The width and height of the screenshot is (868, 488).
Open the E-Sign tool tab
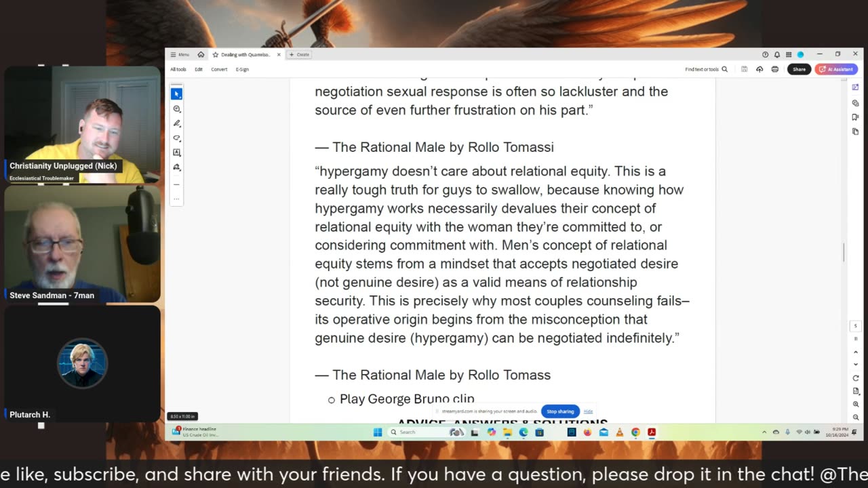pyautogui.click(x=242, y=69)
